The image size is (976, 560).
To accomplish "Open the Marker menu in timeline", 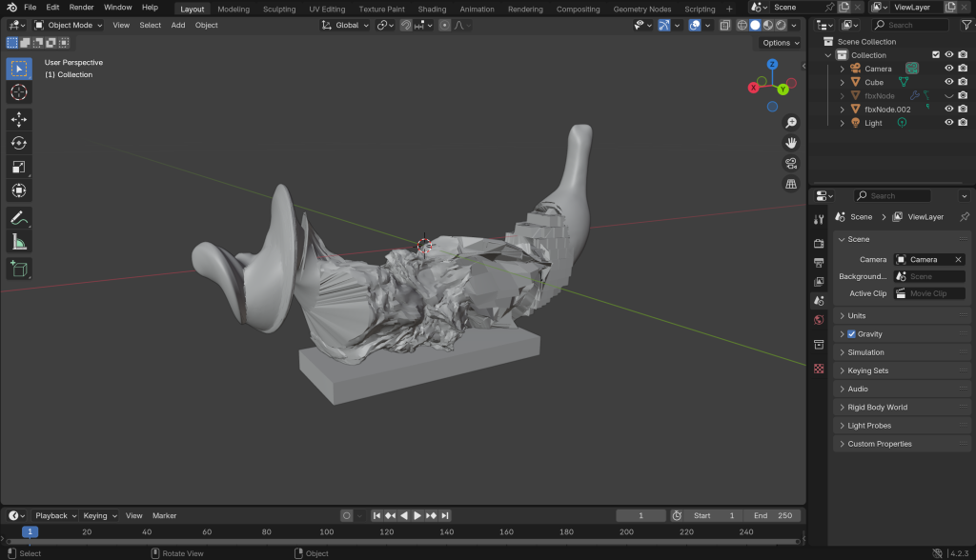I will [164, 516].
